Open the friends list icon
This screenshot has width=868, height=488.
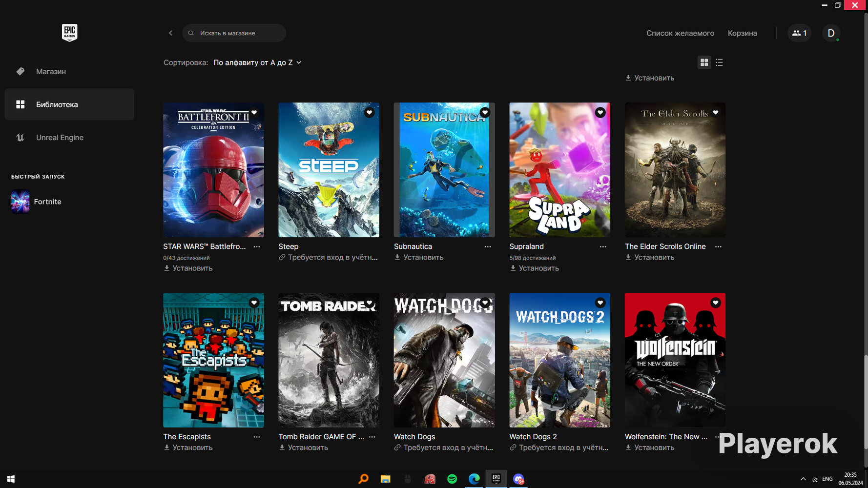(799, 33)
